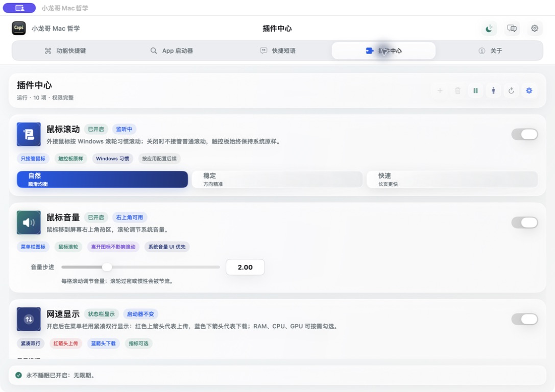Click the network speed arrows icon

pyautogui.click(x=29, y=319)
